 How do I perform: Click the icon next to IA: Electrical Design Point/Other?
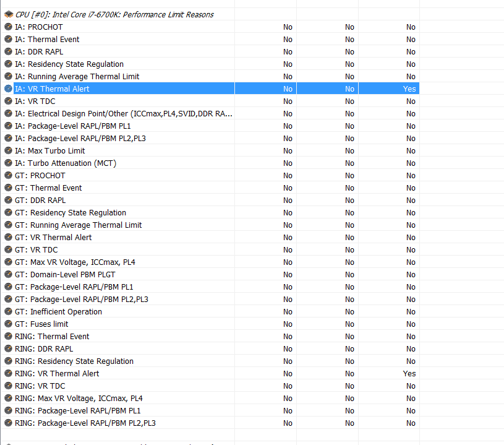click(x=9, y=114)
